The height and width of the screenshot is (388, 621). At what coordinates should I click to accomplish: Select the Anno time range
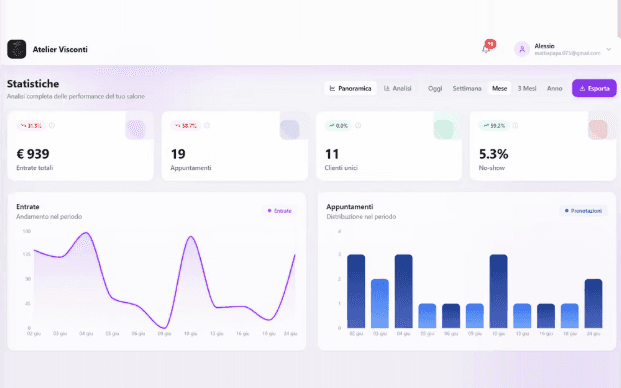pos(554,88)
